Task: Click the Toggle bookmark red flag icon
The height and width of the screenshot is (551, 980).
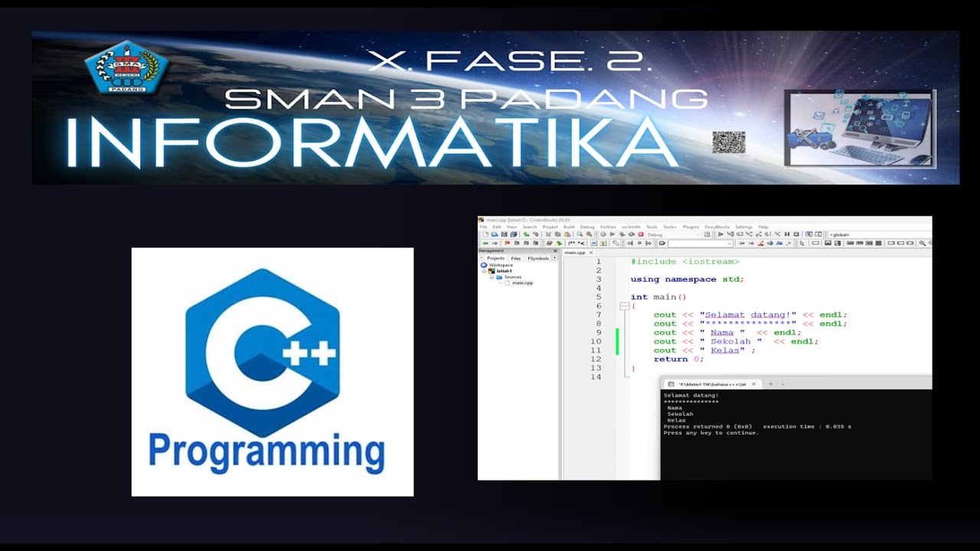Action: click(x=507, y=243)
